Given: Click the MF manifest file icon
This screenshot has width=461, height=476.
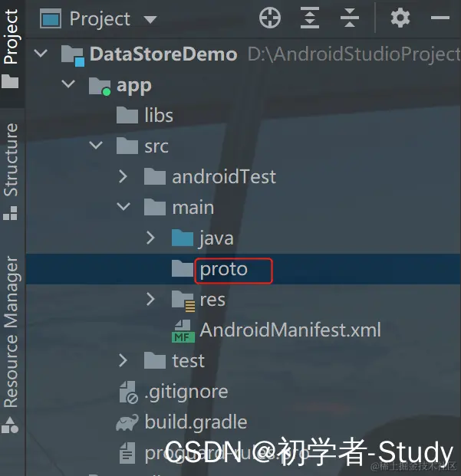Looking at the screenshot, I should point(183,331).
